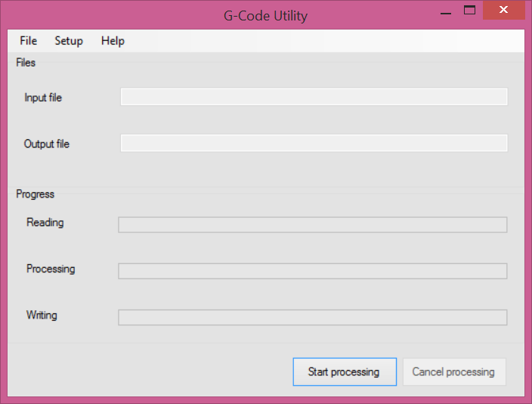The image size is (532, 404).
Task: Maximize the G-Code Utility window
Action: pos(469,11)
